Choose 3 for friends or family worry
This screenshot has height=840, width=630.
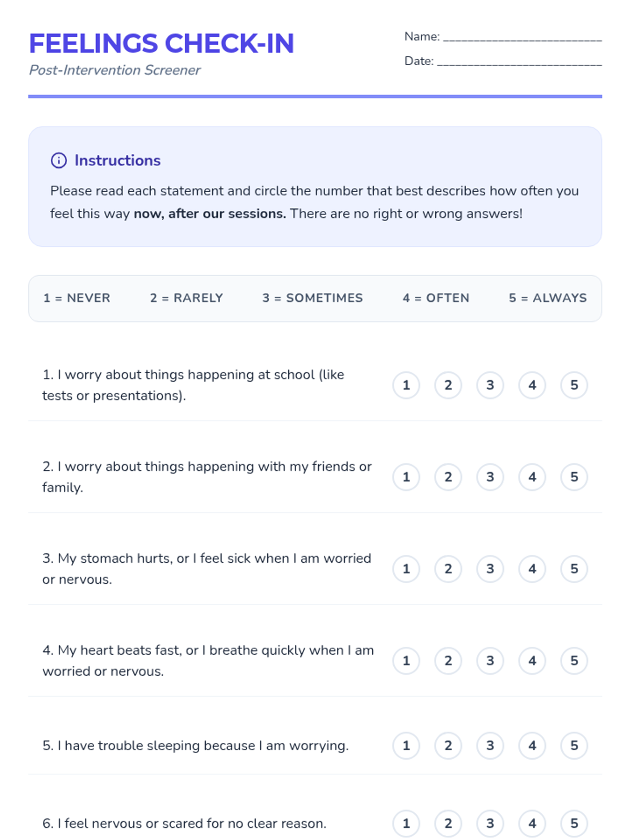pyautogui.click(x=490, y=477)
